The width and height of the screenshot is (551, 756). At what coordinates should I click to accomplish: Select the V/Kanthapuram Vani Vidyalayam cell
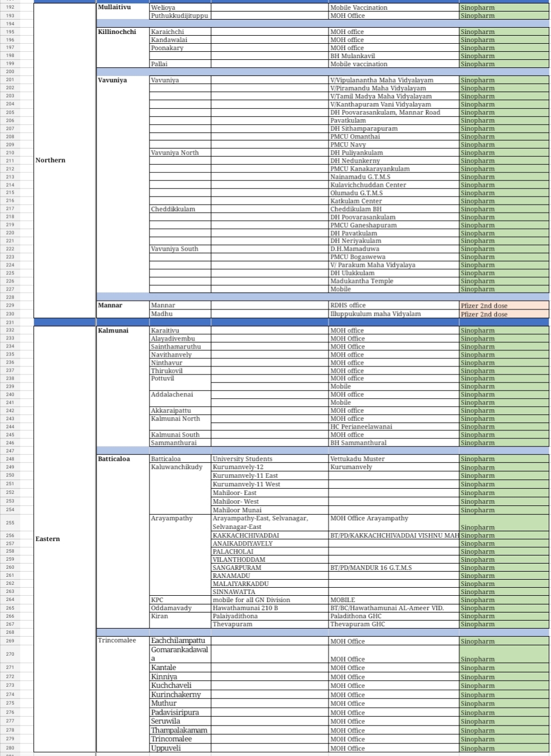(394, 104)
